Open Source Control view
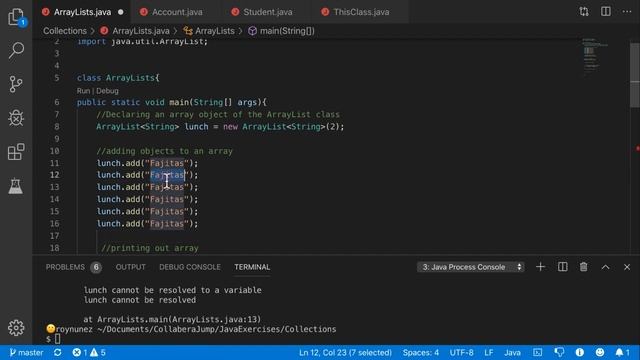The height and width of the screenshot is (360, 640). (16, 84)
